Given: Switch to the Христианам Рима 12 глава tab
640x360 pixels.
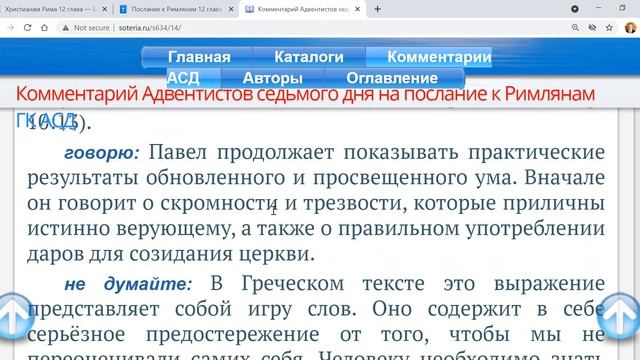Looking at the screenshot, I should tap(49, 9).
